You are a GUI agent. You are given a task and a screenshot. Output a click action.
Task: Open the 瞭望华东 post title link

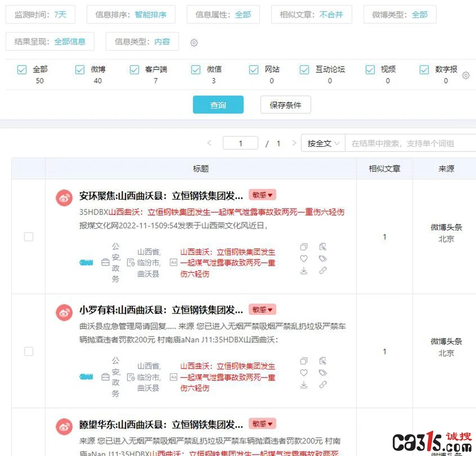coord(161,425)
